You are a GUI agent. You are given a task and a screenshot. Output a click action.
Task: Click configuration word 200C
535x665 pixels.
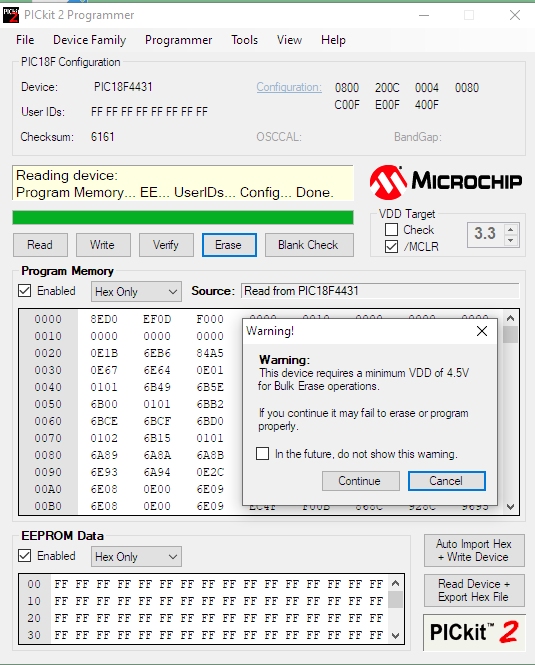tap(387, 88)
